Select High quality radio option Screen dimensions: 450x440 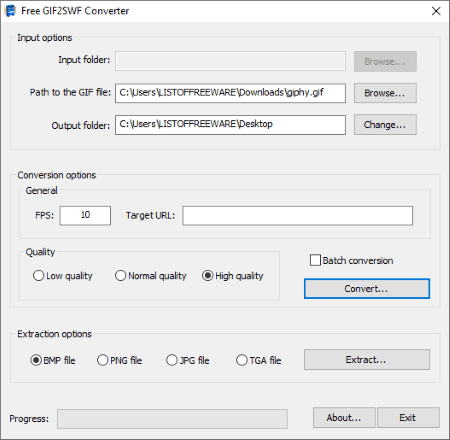232,276
